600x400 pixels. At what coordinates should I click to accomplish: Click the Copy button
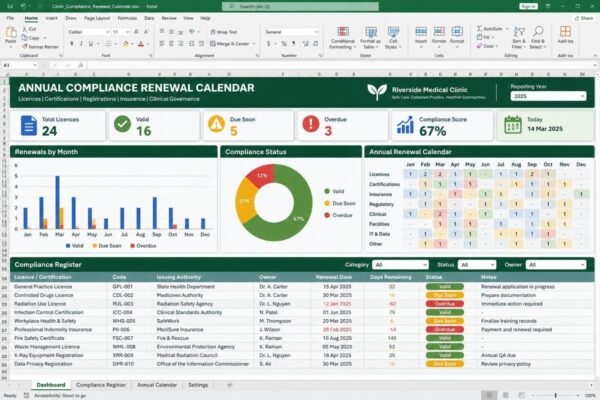[x=31, y=38]
